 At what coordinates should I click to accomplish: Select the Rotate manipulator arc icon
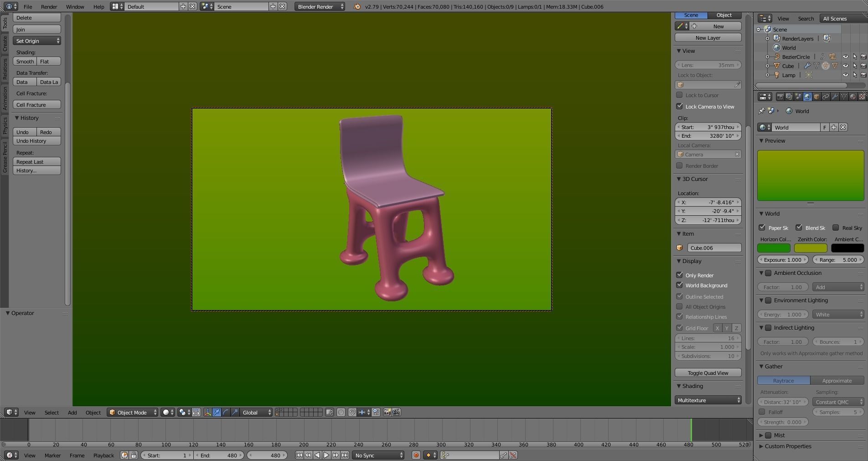point(226,412)
